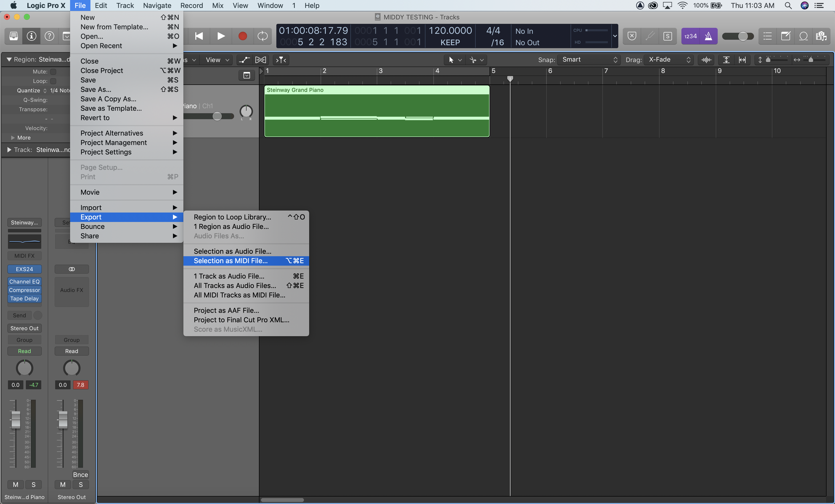Click the green Read automation button
Viewport: 835px width, 504px height.
coord(24,351)
